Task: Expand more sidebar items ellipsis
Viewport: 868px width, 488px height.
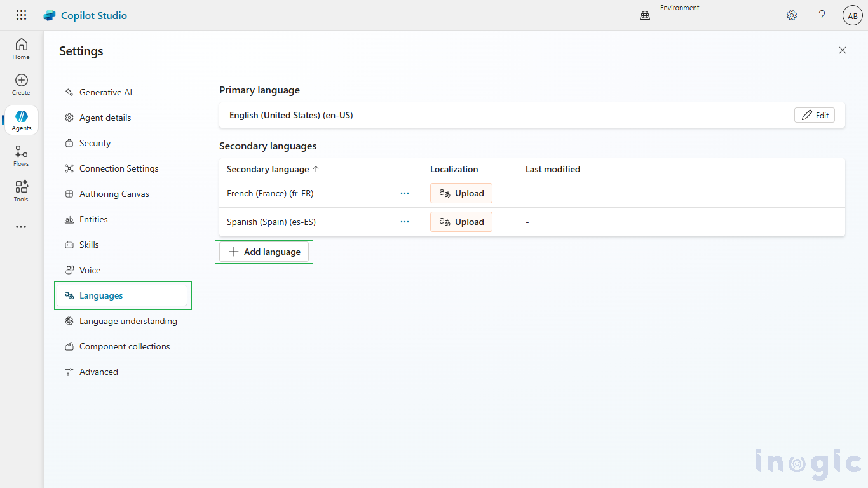Action: tap(21, 227)
